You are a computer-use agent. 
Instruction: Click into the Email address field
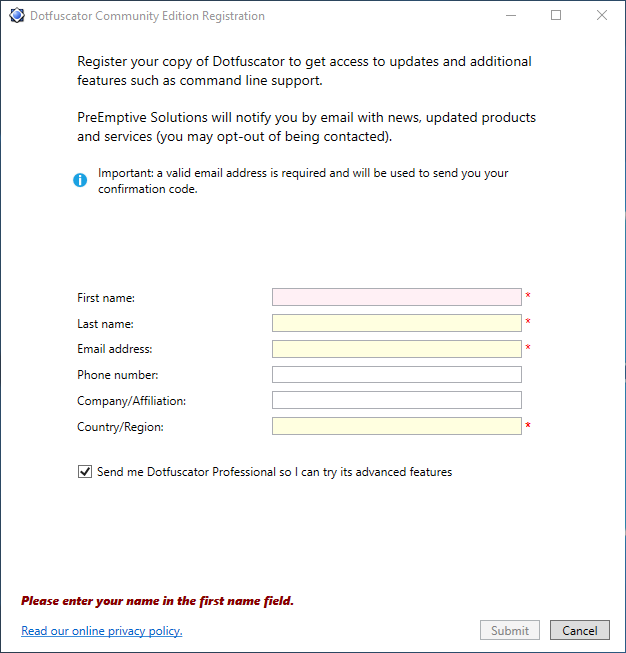point(397,349)
